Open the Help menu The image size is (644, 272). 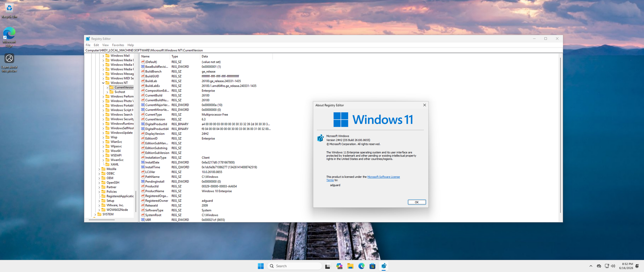(130, 45)
